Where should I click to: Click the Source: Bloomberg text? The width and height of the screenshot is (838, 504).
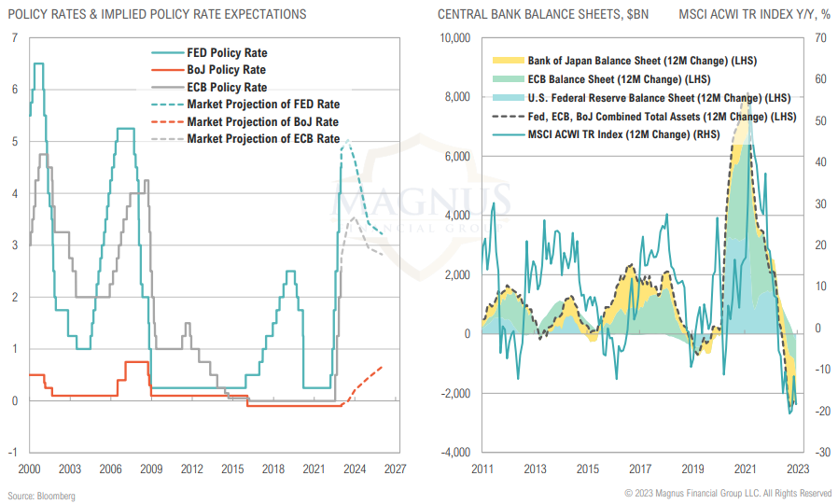[41, 495]
